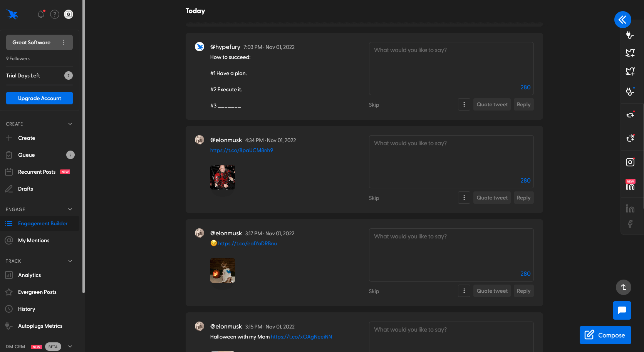Collapse the right sidebar with the double chevron
Screen dimensions: 644x352
pos(622,20)
